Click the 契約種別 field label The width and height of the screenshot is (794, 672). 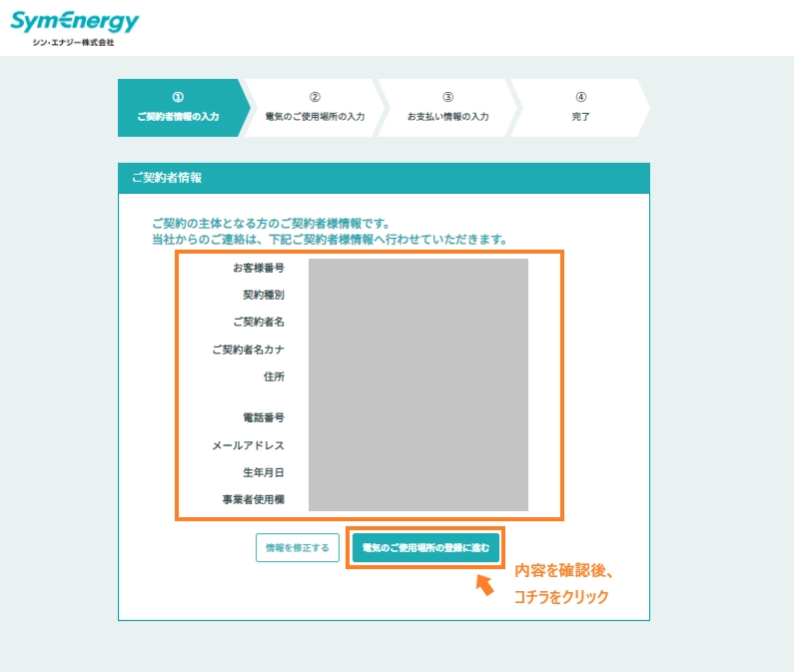264,296
